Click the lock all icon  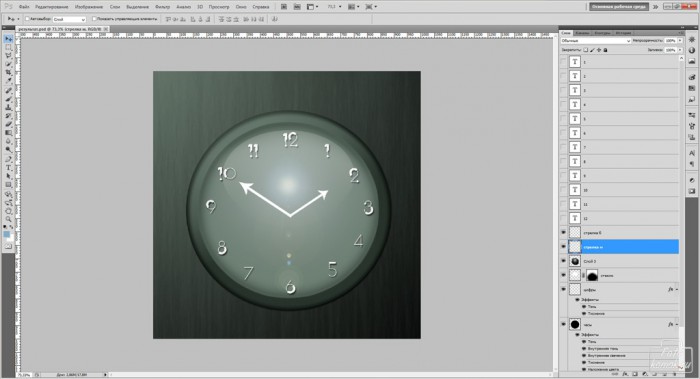605,50
